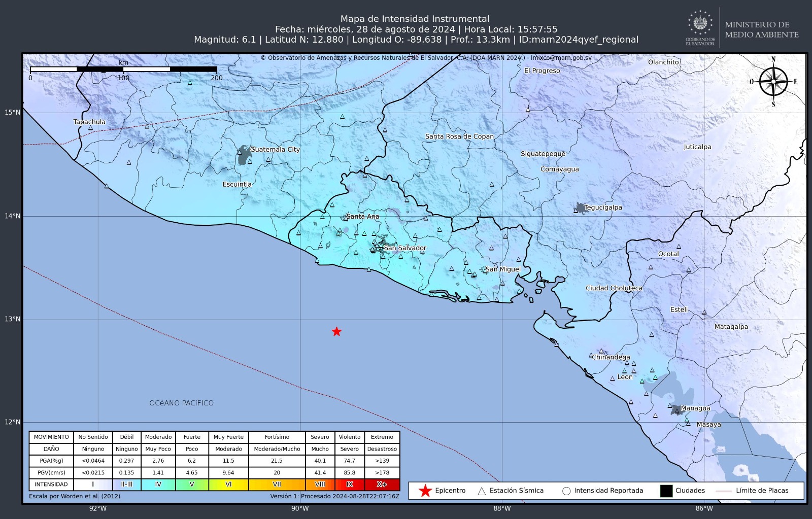Select the intensity VI yellow color cell
Viewport: 812px width, 519px height.
point(228,485)
